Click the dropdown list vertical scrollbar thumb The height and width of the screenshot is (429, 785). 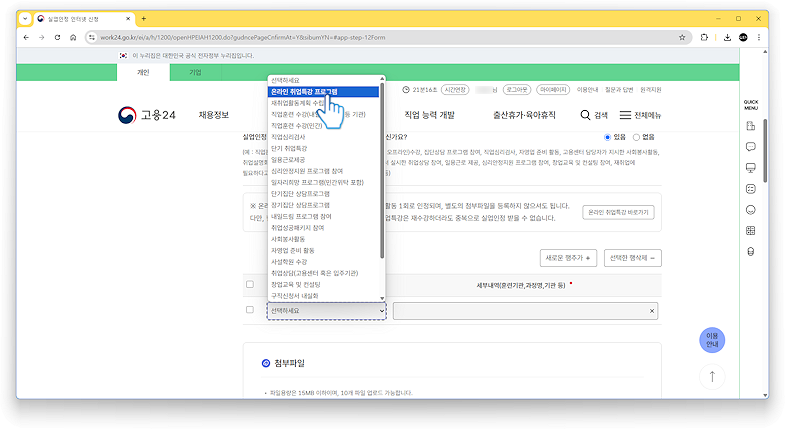click(x=382, y=170)
